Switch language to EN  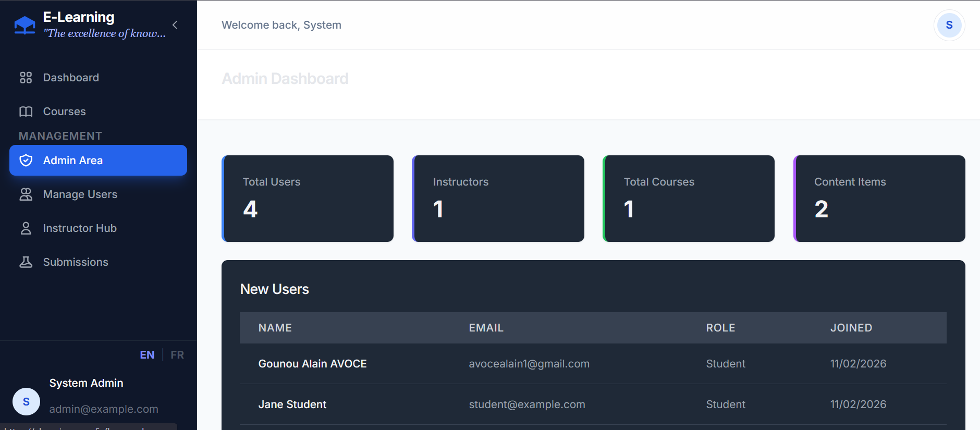pos(147,355)
